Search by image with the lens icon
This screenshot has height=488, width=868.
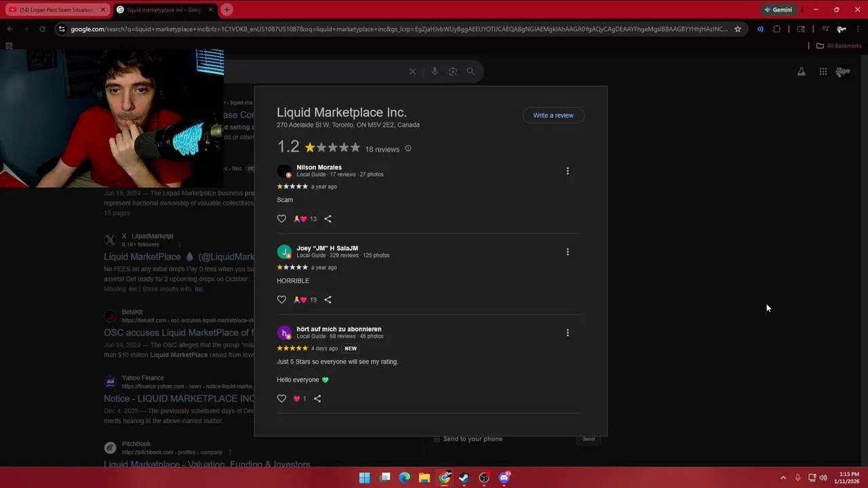pyautogui.click(x=453, y=71)
